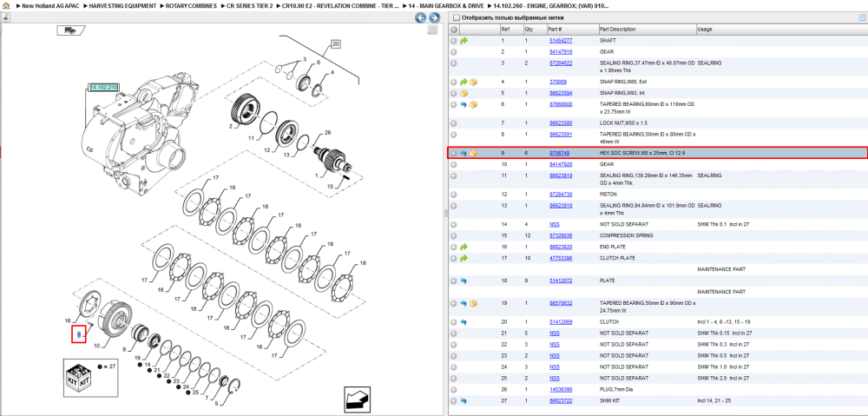Click package box icon on SNAP RING M80 row
Image resolution: width=868 pixels, height=416 pixels.
coord(473,82)
